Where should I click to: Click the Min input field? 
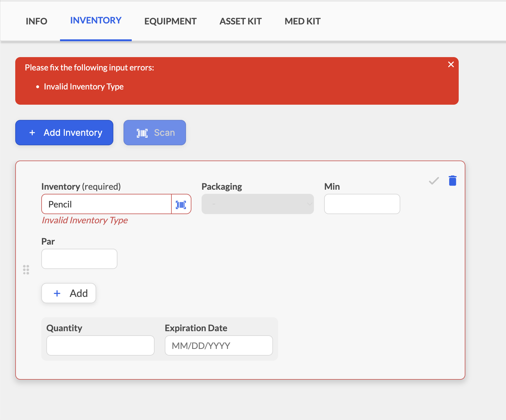tap(362, 204)
